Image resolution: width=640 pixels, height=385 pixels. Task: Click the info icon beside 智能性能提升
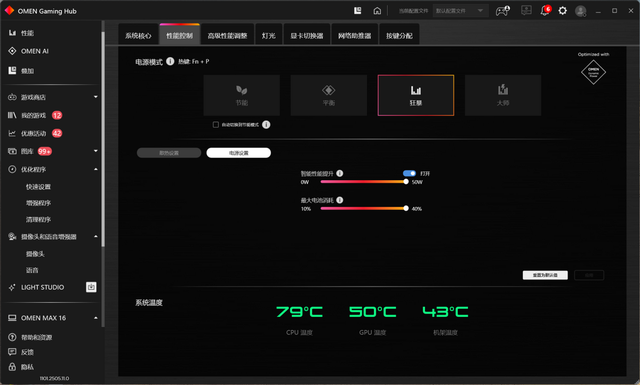(340, 173)
